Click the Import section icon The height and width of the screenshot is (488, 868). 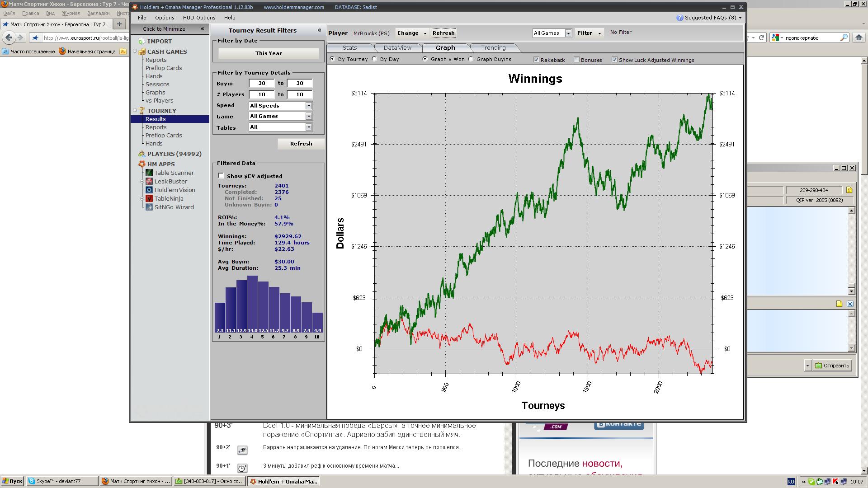[x=142, y=41]
